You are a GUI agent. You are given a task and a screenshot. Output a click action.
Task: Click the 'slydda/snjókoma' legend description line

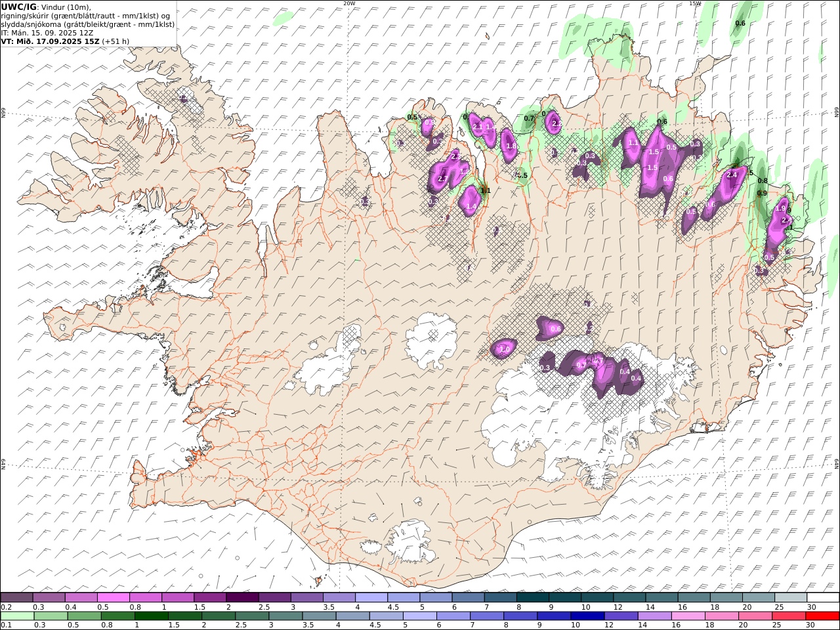(x=88, y=24)
